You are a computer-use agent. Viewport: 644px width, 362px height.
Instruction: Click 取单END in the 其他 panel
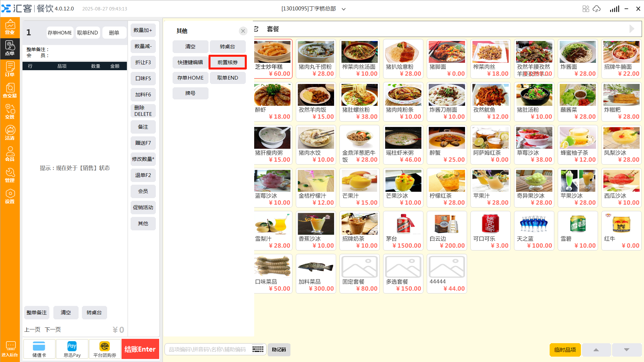pos(228,78)
